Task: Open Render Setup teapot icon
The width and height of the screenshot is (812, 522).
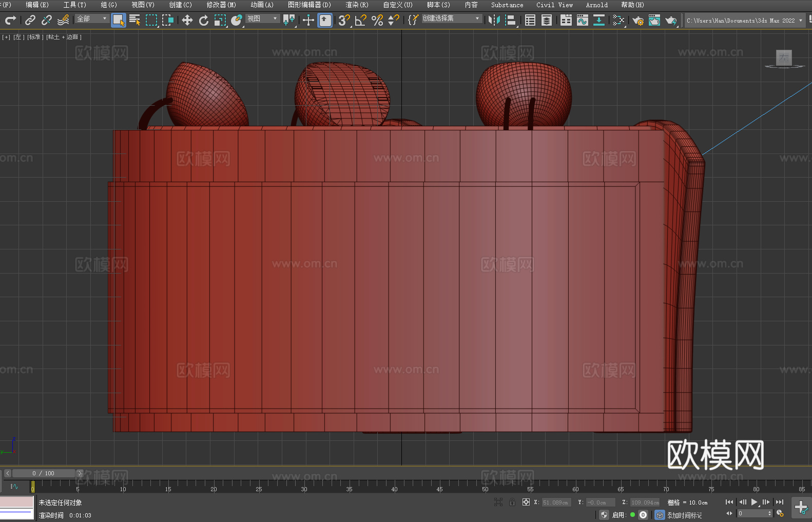Action: pyautogui.click(x=638, y=20)
